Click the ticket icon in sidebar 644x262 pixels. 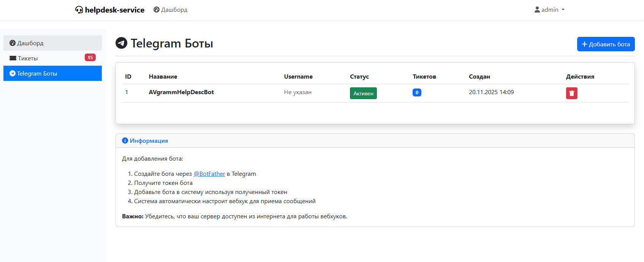click(13, 58)
